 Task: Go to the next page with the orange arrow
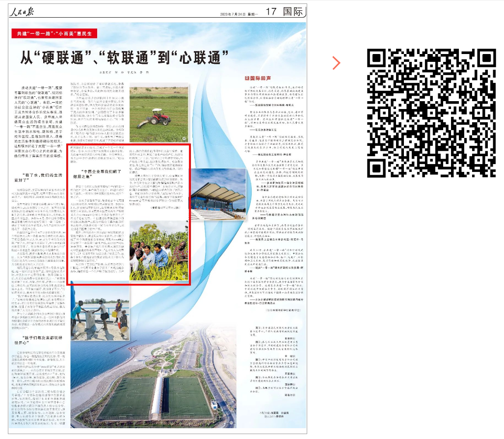[x=336, y=63]
